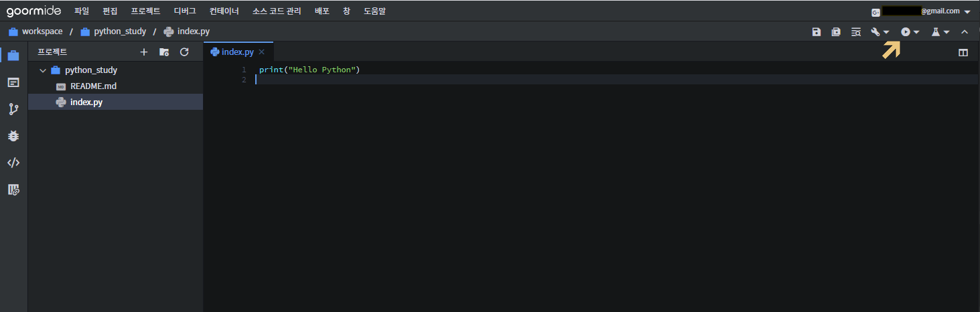The height and width of the screenshot is (312, 980).
Task: Open the outline panel sidebar icon
Action: tap(13, 82)
